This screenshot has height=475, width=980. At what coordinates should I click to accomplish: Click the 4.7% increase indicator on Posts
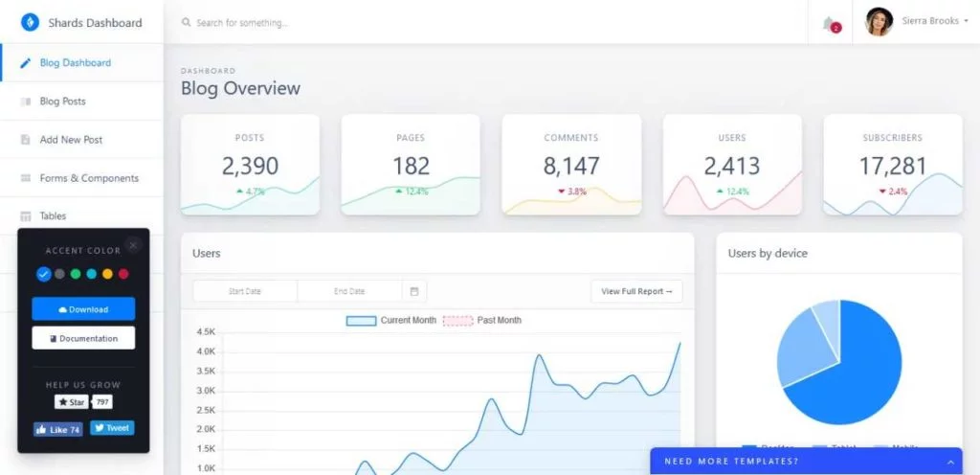pos(250,192)
